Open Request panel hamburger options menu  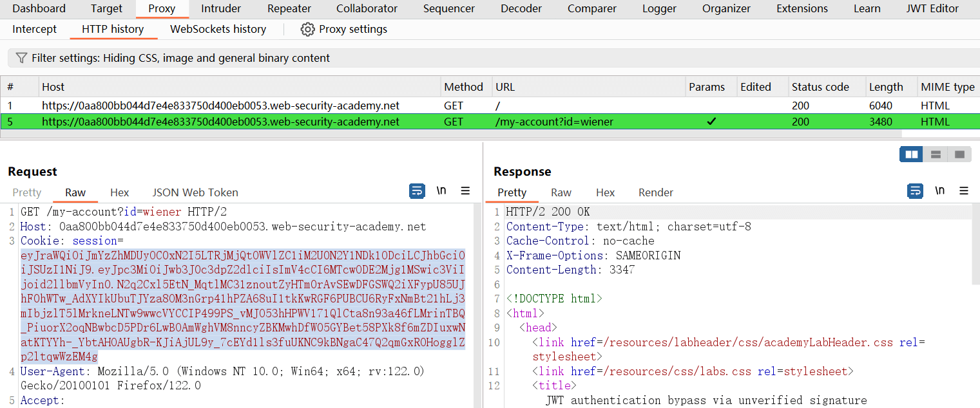465,191
